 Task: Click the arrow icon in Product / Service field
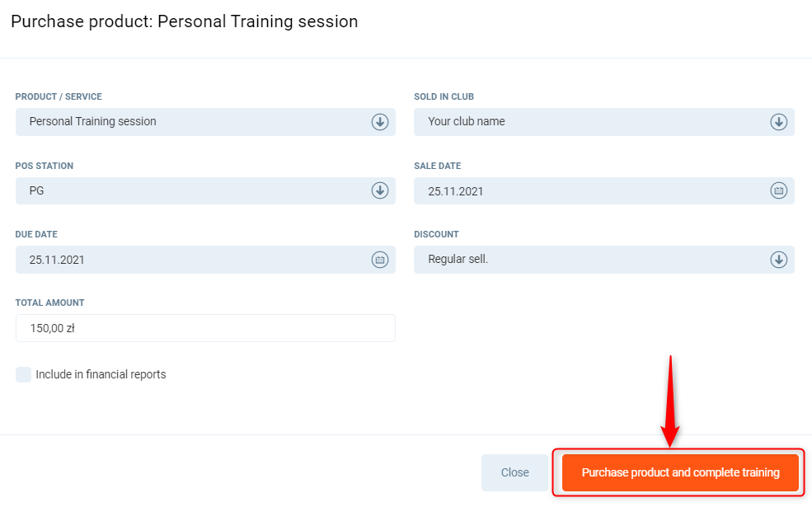tap(379, 122)
